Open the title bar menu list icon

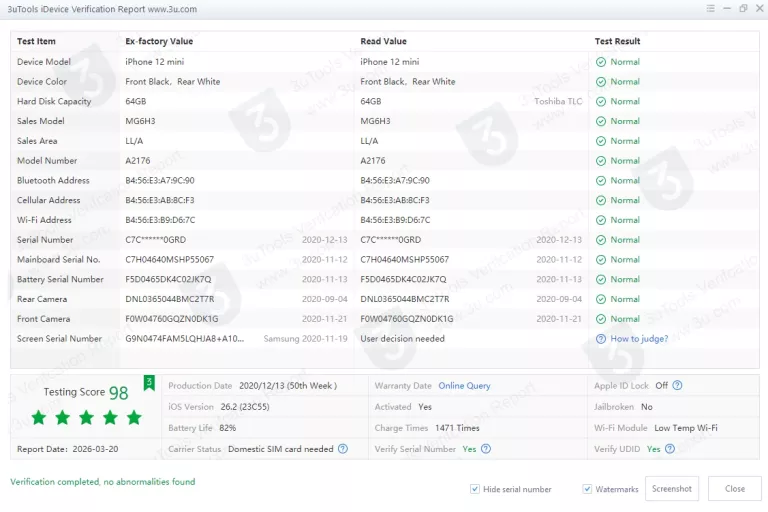711,9
